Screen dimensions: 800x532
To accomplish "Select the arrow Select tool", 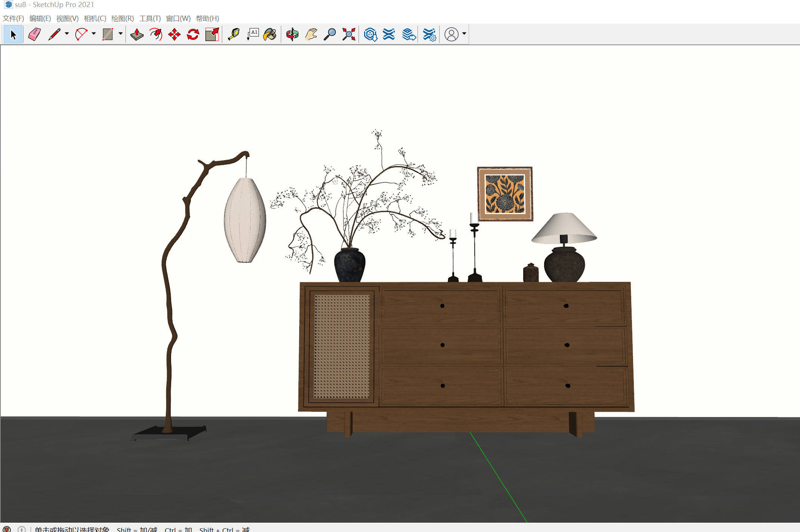I will click(x=13, y=34).
